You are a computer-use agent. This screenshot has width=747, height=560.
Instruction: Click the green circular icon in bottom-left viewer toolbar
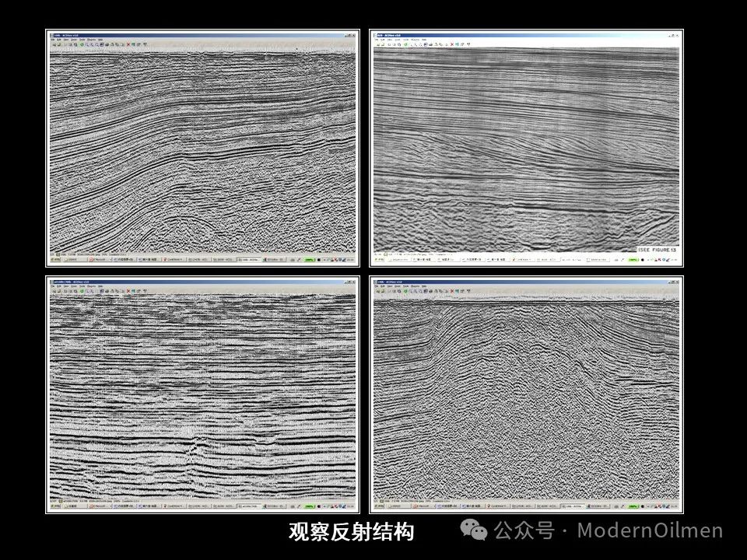(82, 291)
